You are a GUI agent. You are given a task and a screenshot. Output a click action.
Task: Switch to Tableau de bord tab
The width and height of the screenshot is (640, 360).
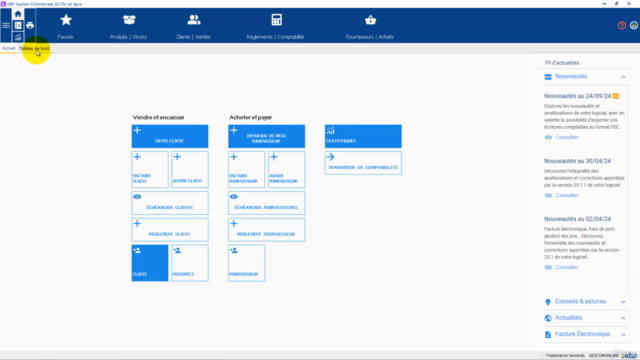(34, 48)
